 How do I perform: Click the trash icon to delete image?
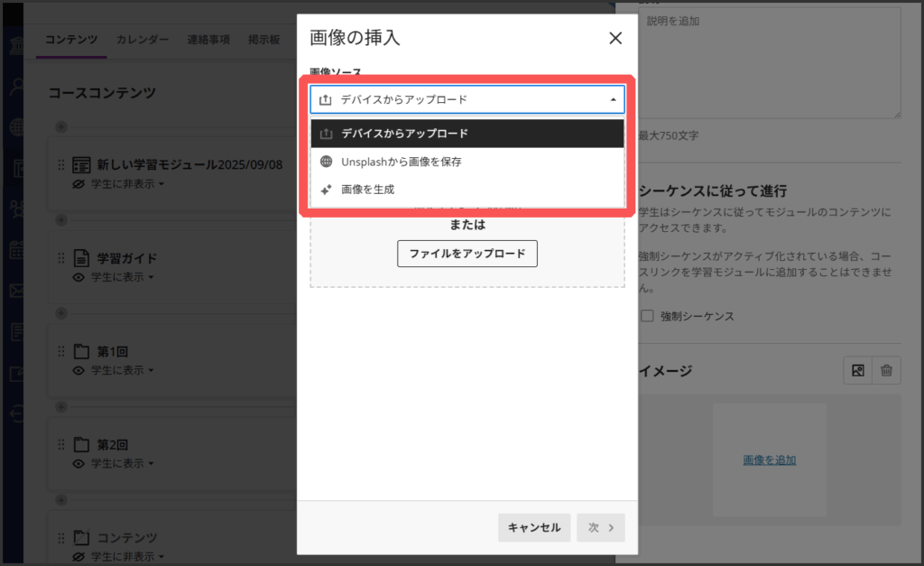(887, 370)
